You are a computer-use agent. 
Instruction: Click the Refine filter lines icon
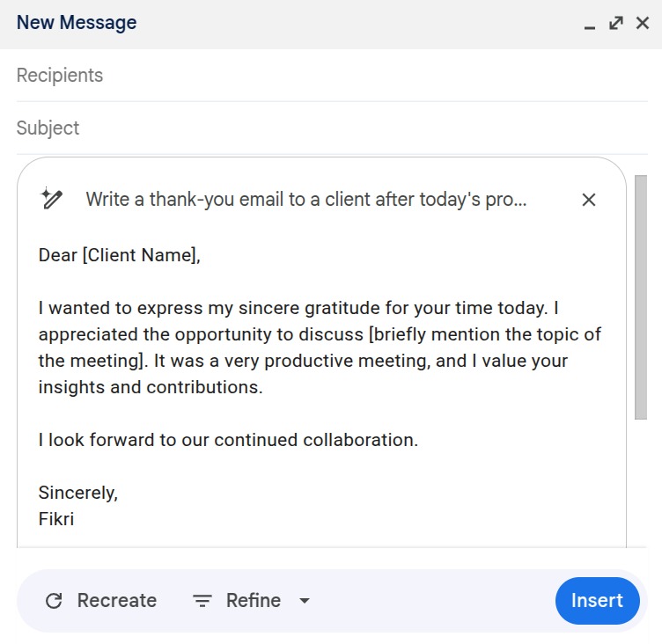[x=202, y=601]
